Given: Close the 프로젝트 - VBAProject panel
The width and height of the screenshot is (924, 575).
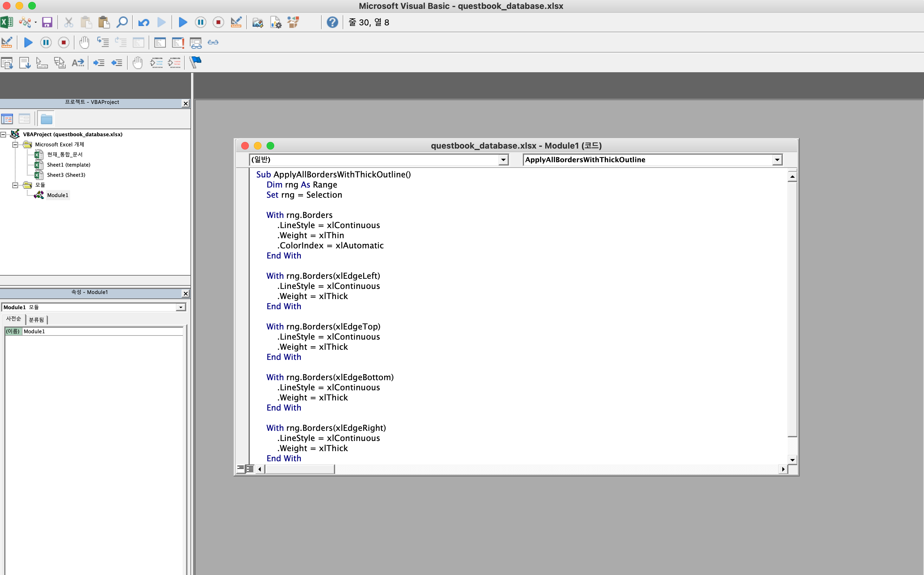Looking at the screenshot, I should pos(185,104).
